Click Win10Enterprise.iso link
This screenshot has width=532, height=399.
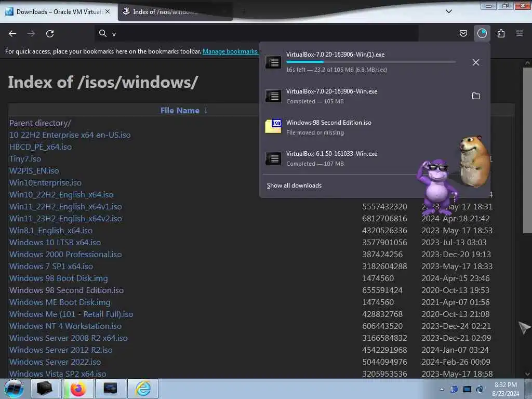46,182
